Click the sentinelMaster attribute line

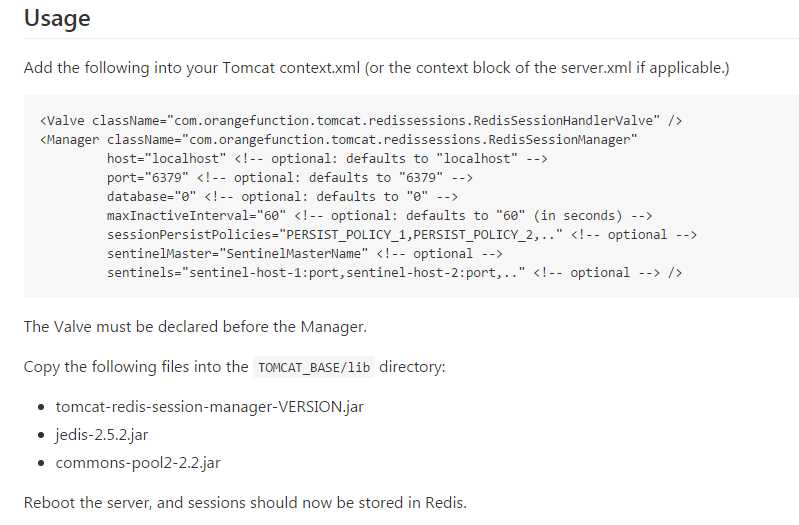[305, 253]
